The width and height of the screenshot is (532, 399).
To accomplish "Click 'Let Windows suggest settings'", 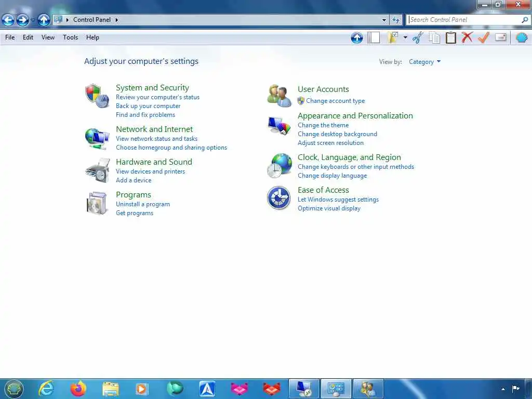I will 338,199.
